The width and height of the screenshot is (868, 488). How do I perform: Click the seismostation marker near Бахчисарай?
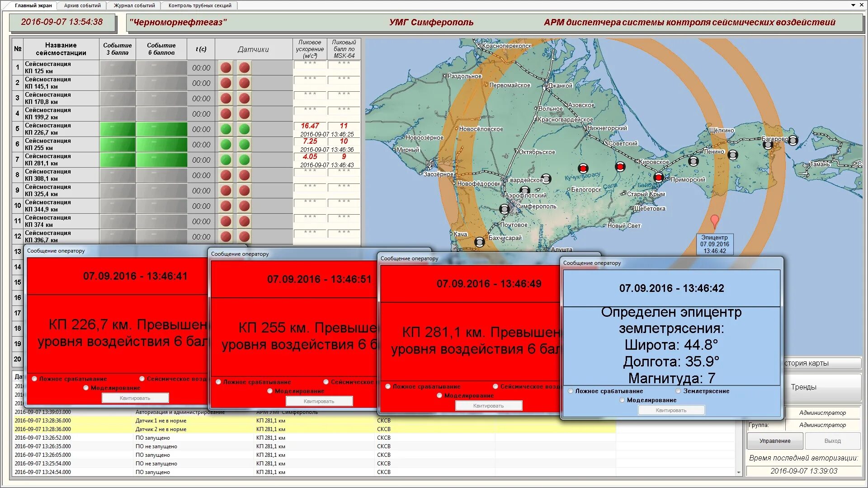(x=479, y=242)
